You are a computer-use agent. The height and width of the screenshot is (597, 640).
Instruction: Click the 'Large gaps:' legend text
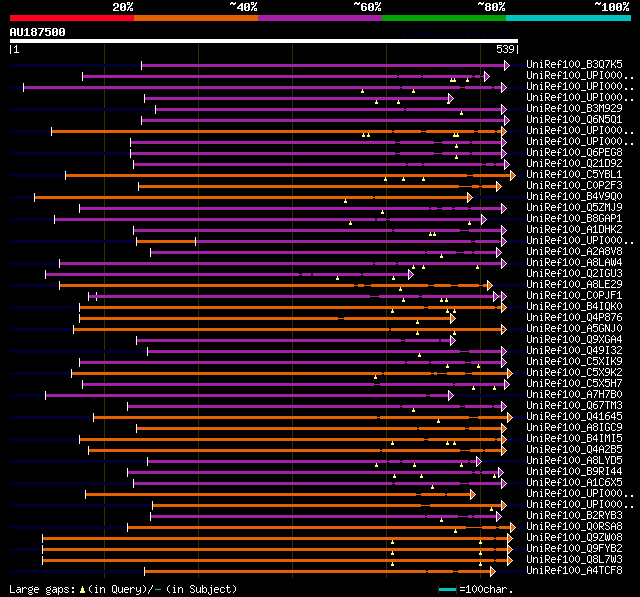(42, 589)
